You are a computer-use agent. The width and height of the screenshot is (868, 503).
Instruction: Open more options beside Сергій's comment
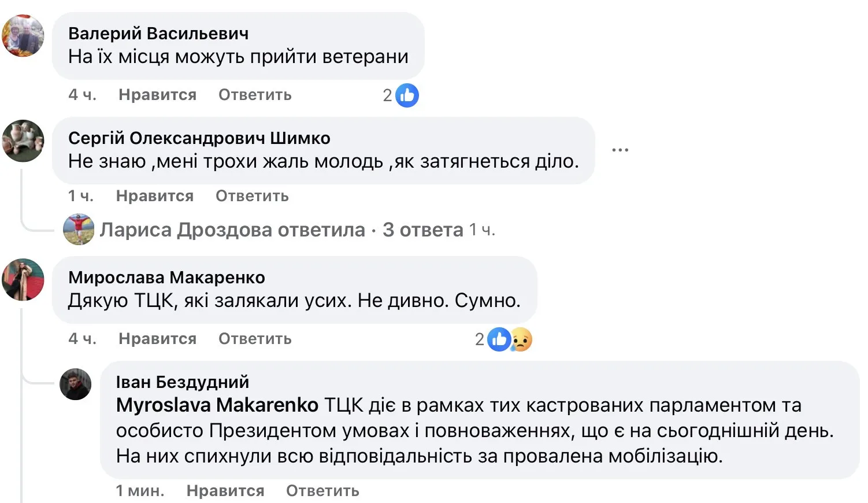pyautogui.click(x=620, y=149)
